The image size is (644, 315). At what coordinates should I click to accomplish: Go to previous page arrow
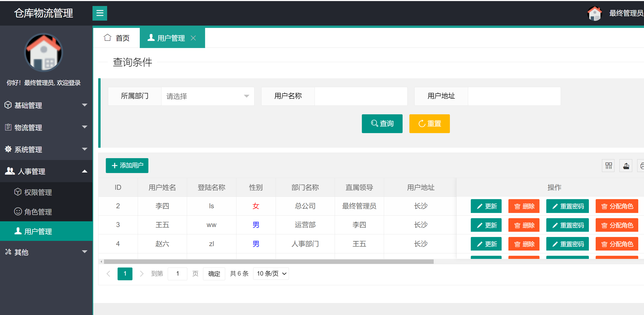[108, 274]
